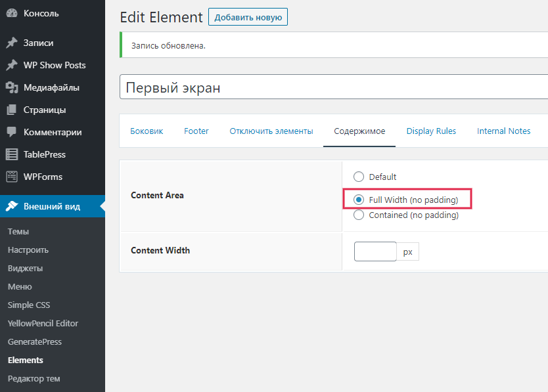Click the Добавить новую button

[248, 17]
